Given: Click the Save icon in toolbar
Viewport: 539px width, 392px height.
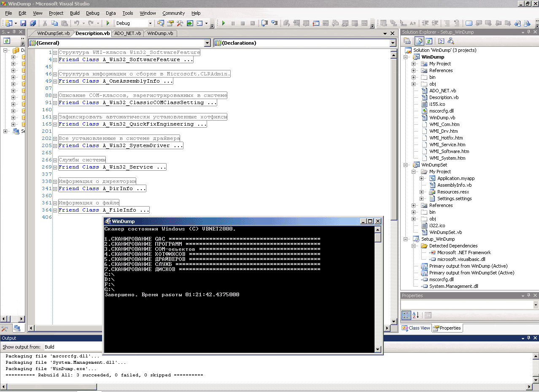Looking at the screenshot, I should point(23,23).
